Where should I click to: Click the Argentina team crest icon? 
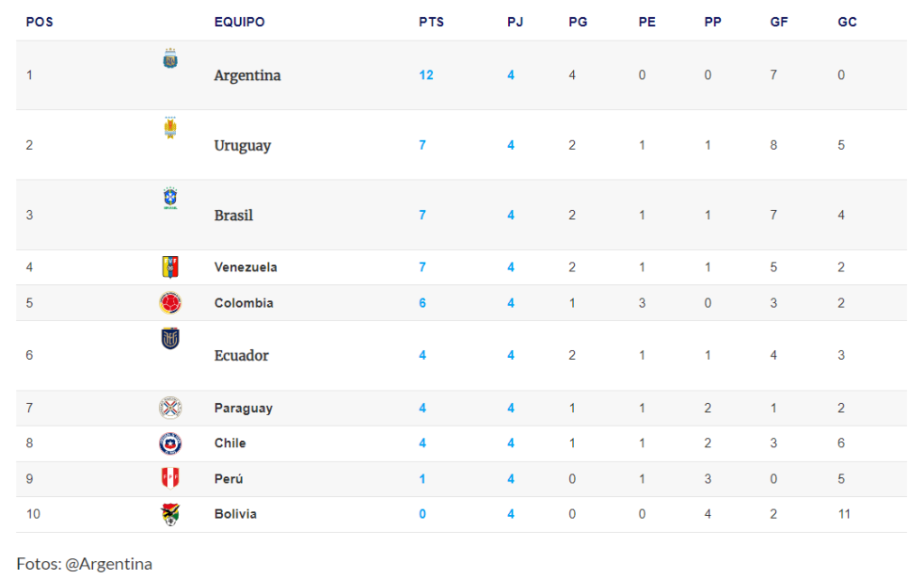click(x=171, y=59)
